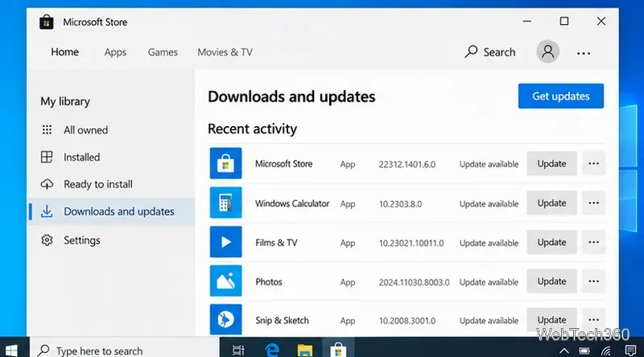Open the See more dots beside profile
This screenshot has height=357, width=644.
coord(583,53)
